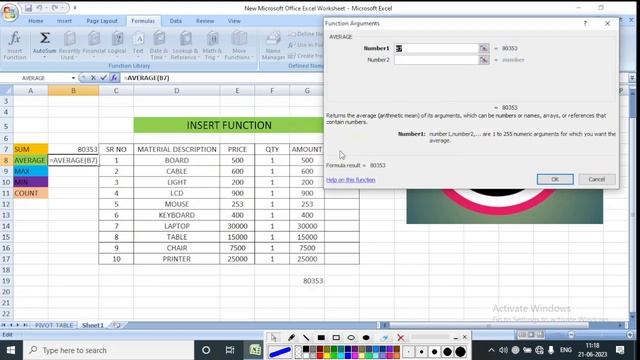The height and width of the screenshot is (360, 640).
Task: Click the fx button beside formula bar
Action: pos(114,78)
